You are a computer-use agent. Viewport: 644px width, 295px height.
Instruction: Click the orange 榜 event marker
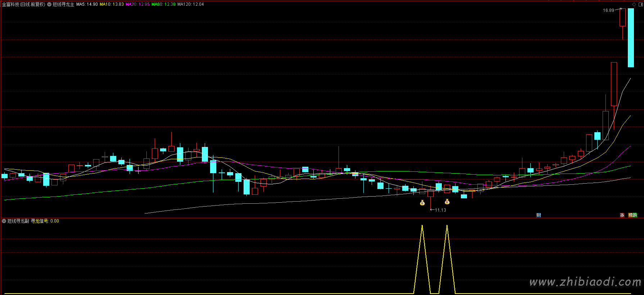pyautogui.click(x=631, y=215)
